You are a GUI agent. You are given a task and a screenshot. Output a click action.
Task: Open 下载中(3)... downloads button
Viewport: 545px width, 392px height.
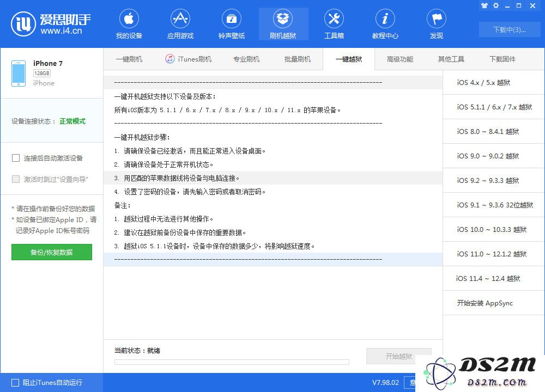click(x=510, y=29)
